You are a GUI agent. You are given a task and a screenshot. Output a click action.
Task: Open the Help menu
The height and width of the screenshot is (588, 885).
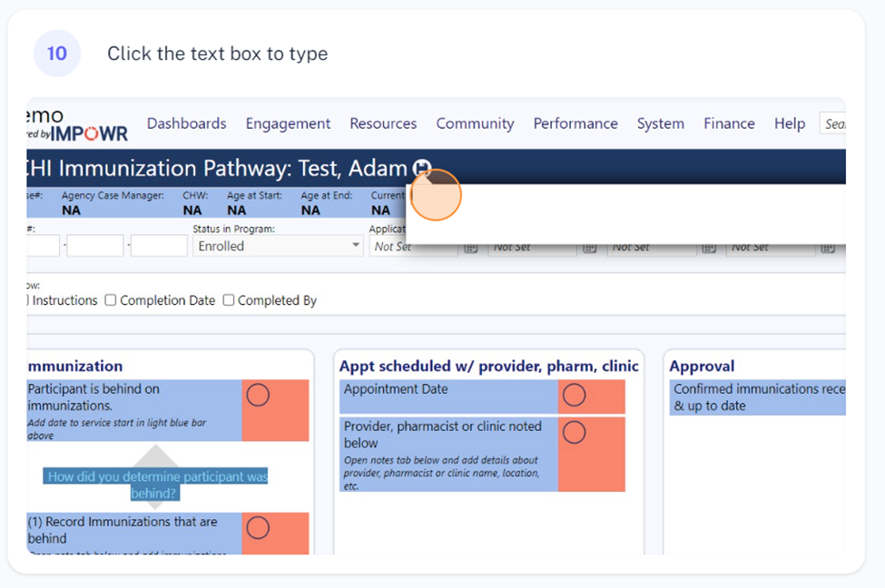[x=790, y=123]
